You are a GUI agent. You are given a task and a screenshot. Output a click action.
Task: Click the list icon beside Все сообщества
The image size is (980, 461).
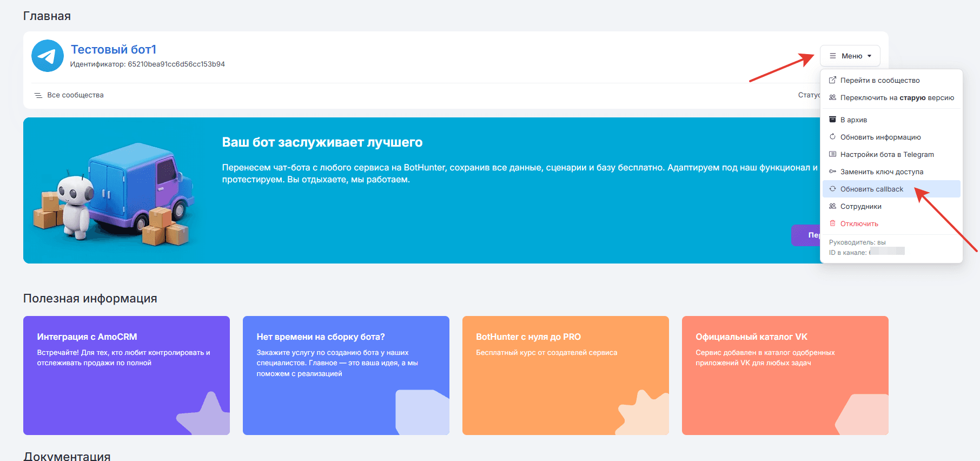coord(38,95)
